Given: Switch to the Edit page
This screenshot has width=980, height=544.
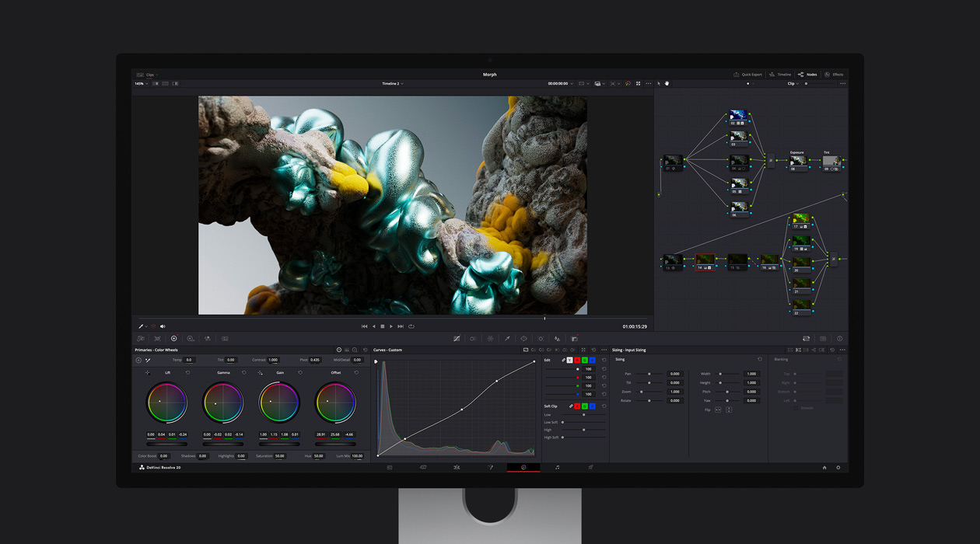Looking at the screenshot, I should pyautogui.click(x=457, y=467).
